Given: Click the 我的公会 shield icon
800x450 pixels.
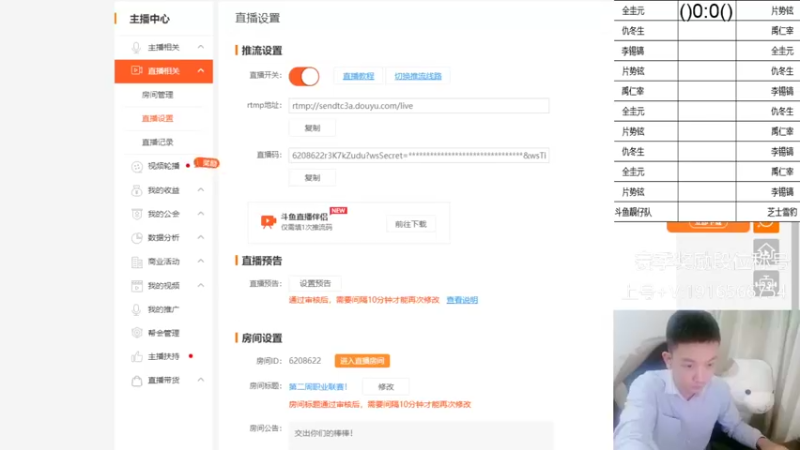Looking at the screenshot, I should [136, 214].
